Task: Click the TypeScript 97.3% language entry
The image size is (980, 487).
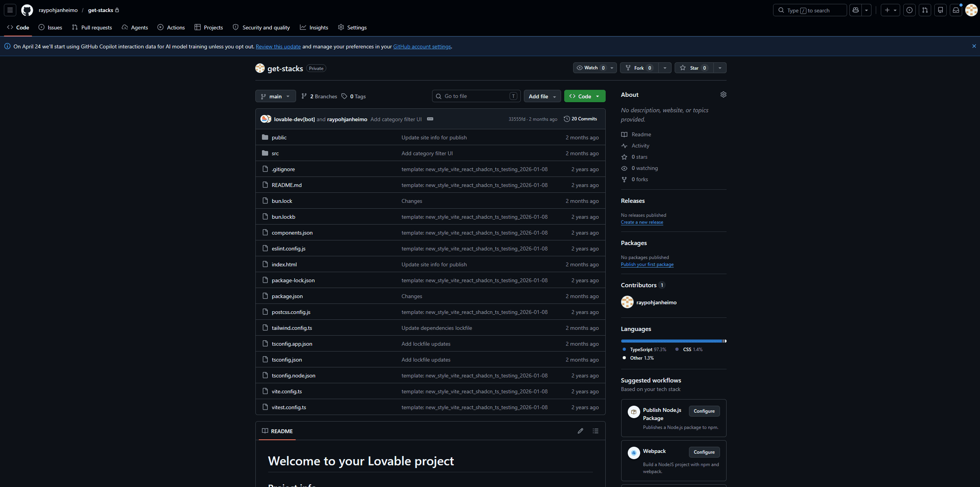Action: click(x=644, y=349)
